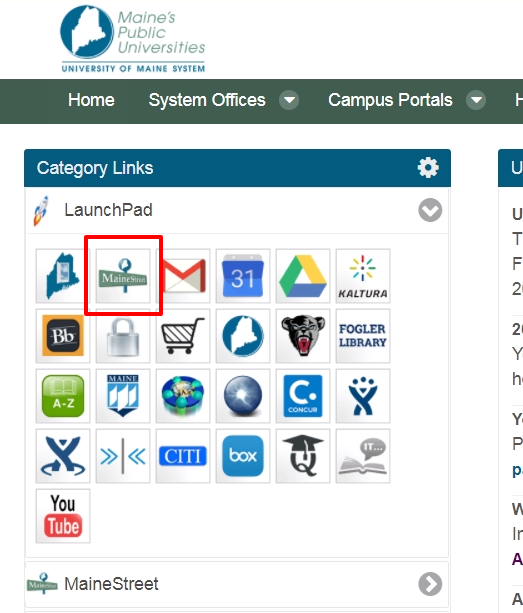Go to the Home menu item

pyautogui.click(x=91, y=100)
